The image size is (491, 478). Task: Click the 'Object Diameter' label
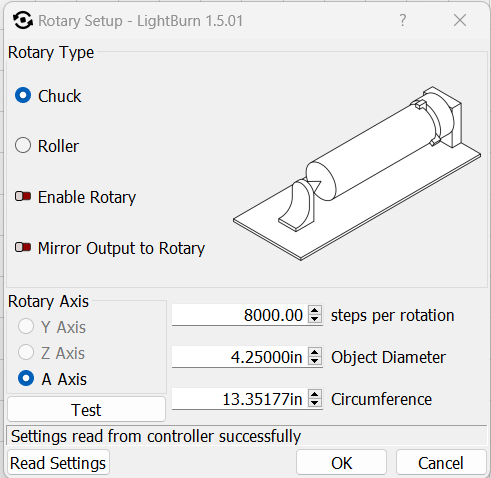coord(388,357)
